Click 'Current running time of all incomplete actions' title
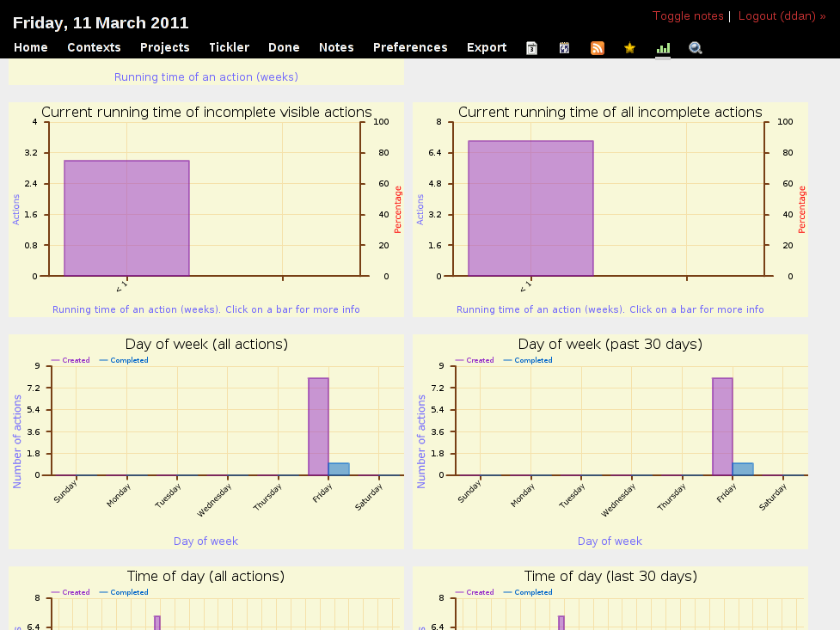Viewport: 840px width, 630px height. (x=610, y=112)
